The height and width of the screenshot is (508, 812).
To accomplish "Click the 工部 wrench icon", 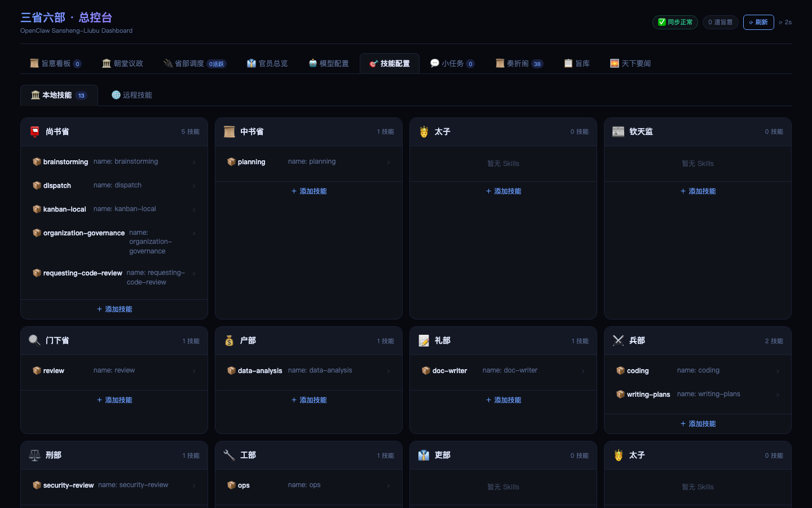I will click(x=229, y=455).
